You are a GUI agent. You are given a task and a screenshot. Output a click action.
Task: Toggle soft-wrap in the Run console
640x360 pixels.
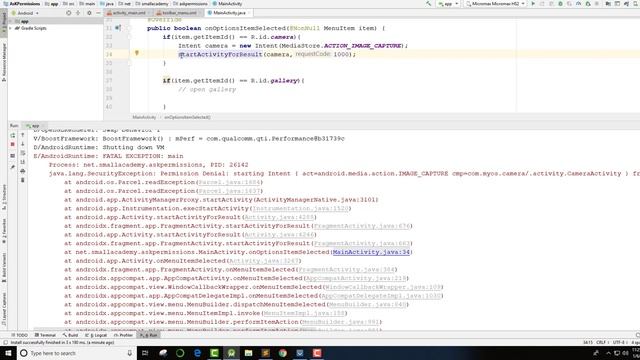tap(22, 153)
